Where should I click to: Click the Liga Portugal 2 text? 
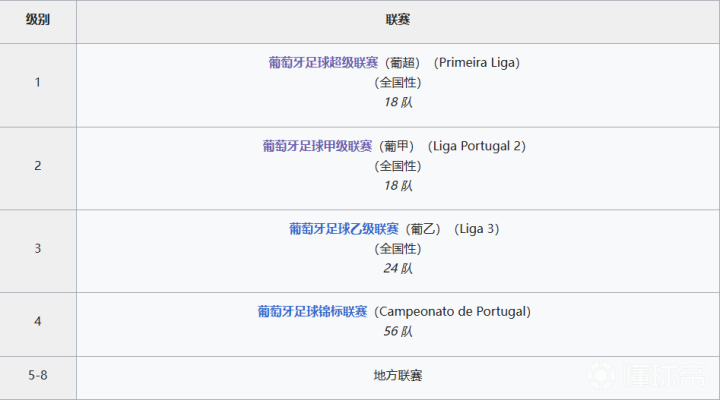(477, 146)
